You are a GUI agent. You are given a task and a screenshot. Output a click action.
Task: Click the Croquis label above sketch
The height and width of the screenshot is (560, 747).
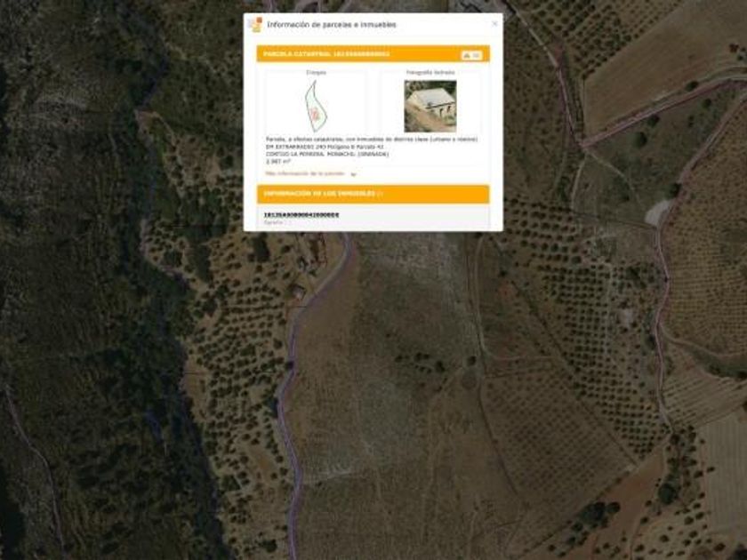tap(316, 72)
